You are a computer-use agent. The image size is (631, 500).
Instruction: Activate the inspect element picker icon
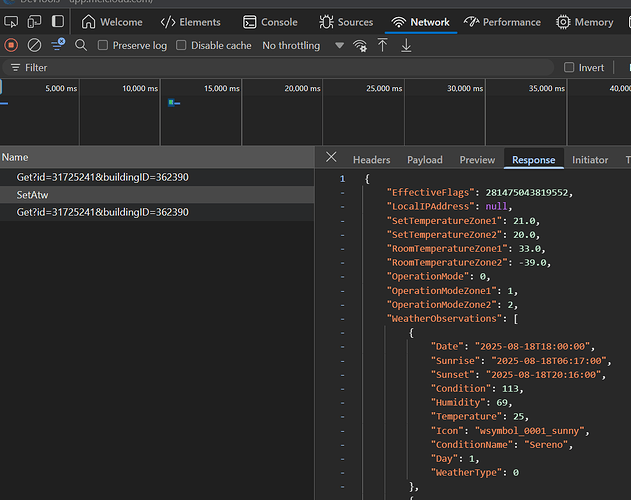point(11,22)
